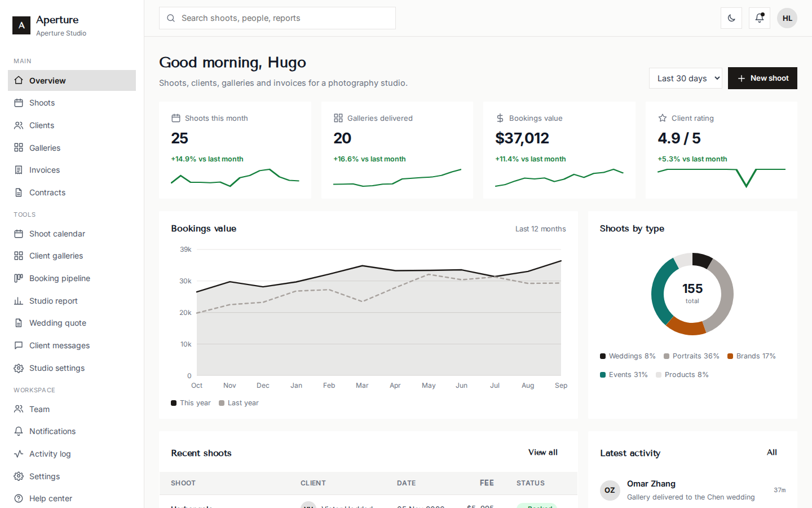Click Shoots this month sparkline chart

[x=235, y=178]
